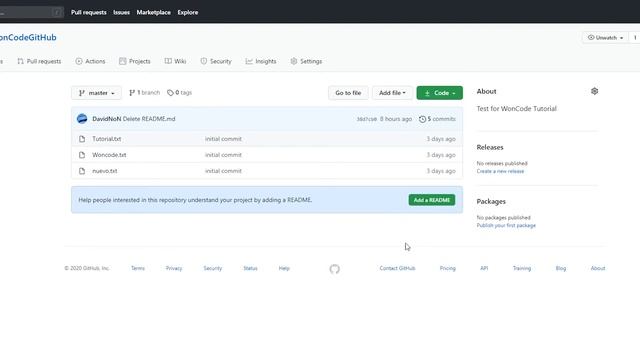Image resolution: width=640 pixels, height=360 pixels.
Task: Open Issues in top navigation bar
Action: (121, 12)
